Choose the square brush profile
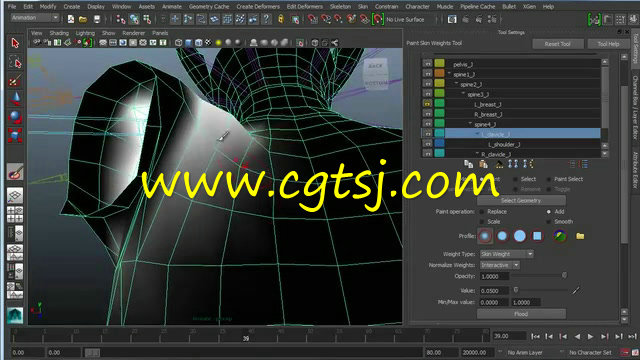This screenshot has width=640, height=360. (537, 236)
